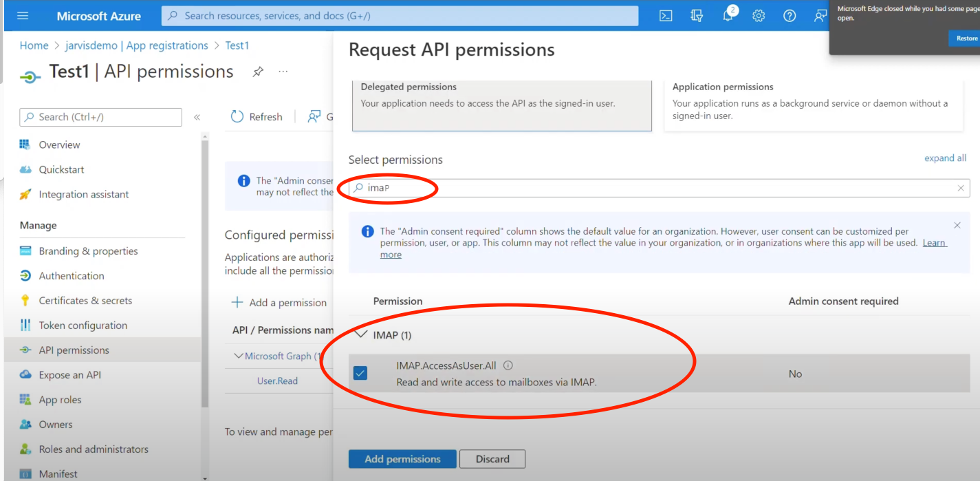Collapse the left navigation menu chevrons
Viewport: 980px width, 481px height.
pos(197,117)
